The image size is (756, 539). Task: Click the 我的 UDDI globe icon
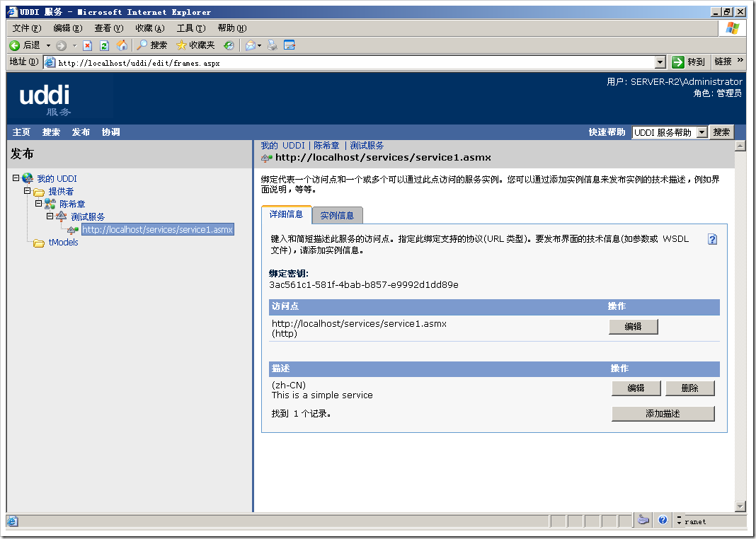pyautogui.click(x=28, y=178)
